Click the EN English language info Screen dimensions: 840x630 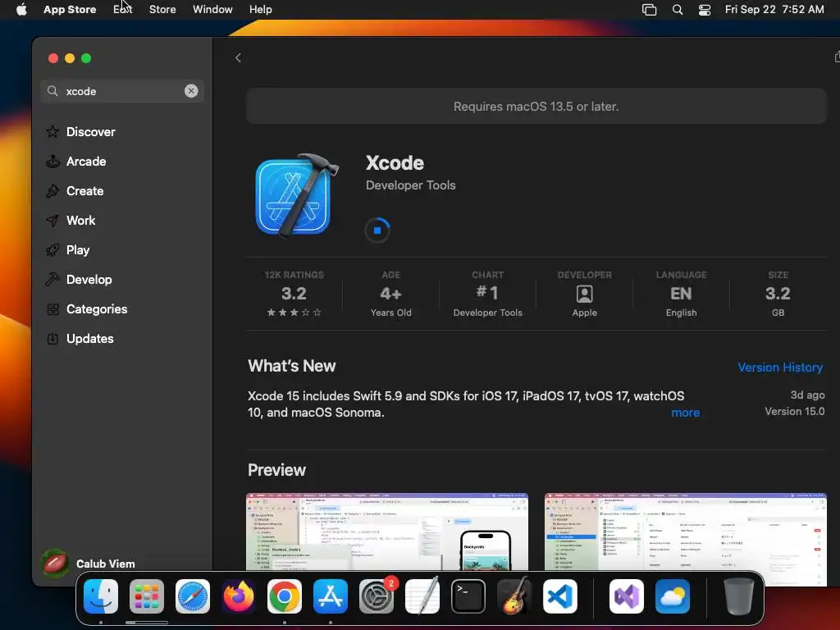[x=682, y=294]
